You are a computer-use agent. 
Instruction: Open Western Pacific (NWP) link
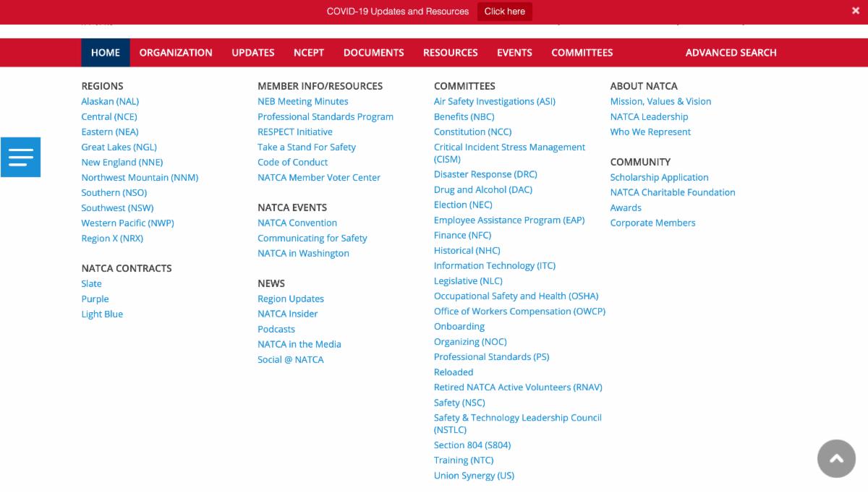[x=128, y=223]
